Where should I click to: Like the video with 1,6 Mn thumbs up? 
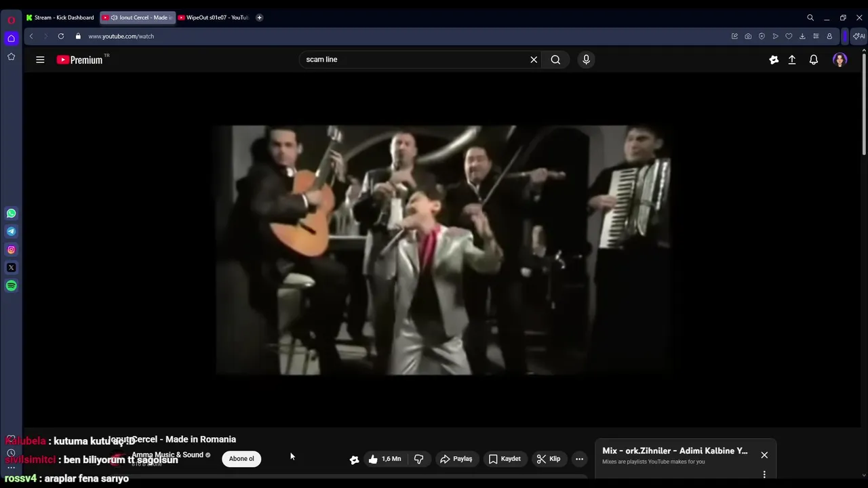click(x=385, y=459)
